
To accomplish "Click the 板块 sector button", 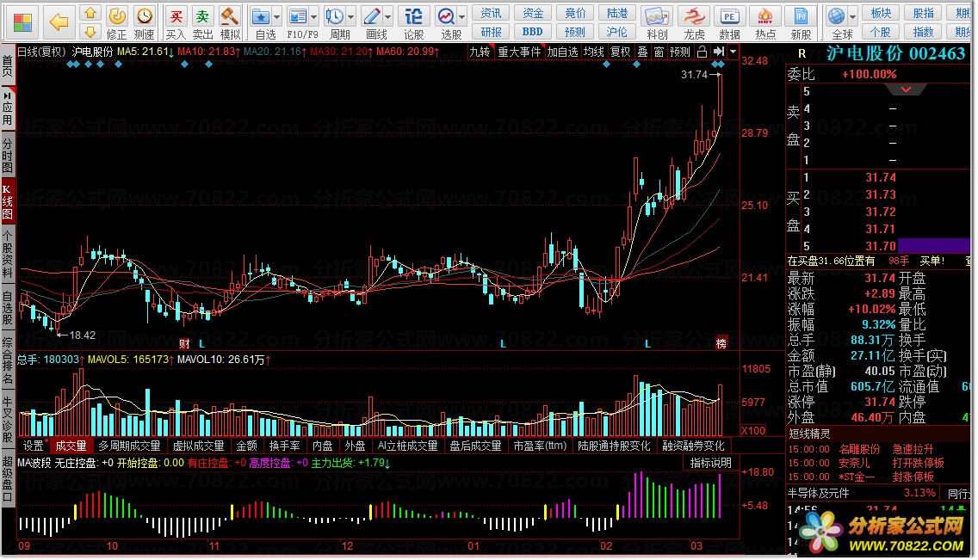I will point(881,13).
